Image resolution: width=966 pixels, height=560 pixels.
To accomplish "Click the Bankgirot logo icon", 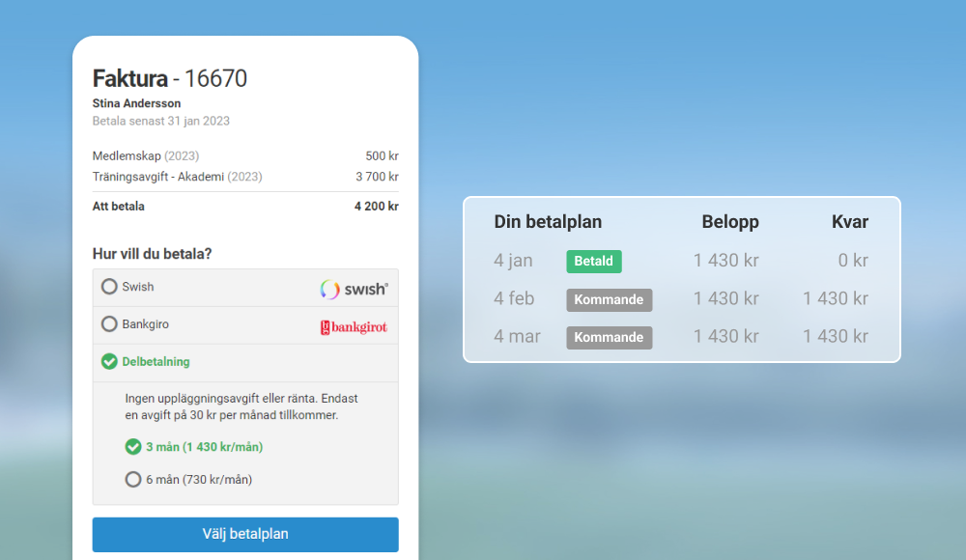I will [x=354, y=327].
